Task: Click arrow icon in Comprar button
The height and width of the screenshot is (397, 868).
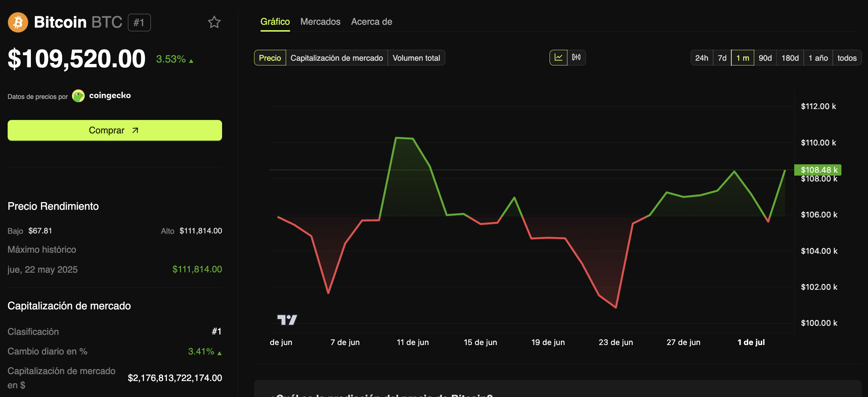Action: coord(135,131)
